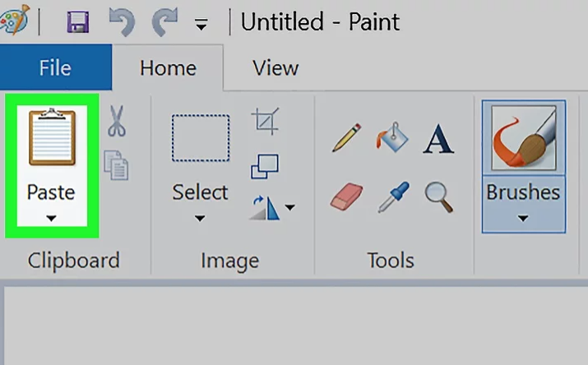The height and width of the screenshot is (365, 588).
Task: Click the Crop icon
Action: coord(266,122)
